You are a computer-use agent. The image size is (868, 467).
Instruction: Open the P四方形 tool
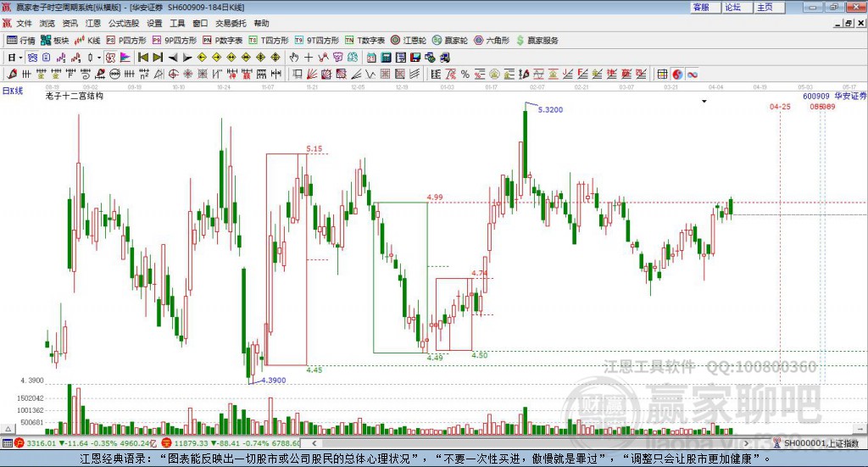point(126,41)
